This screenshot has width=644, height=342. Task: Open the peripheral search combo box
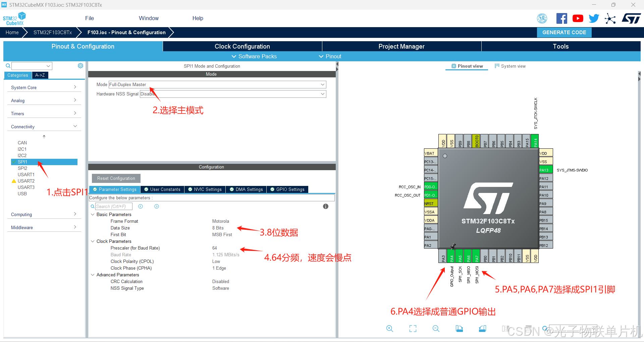(32, 66)
